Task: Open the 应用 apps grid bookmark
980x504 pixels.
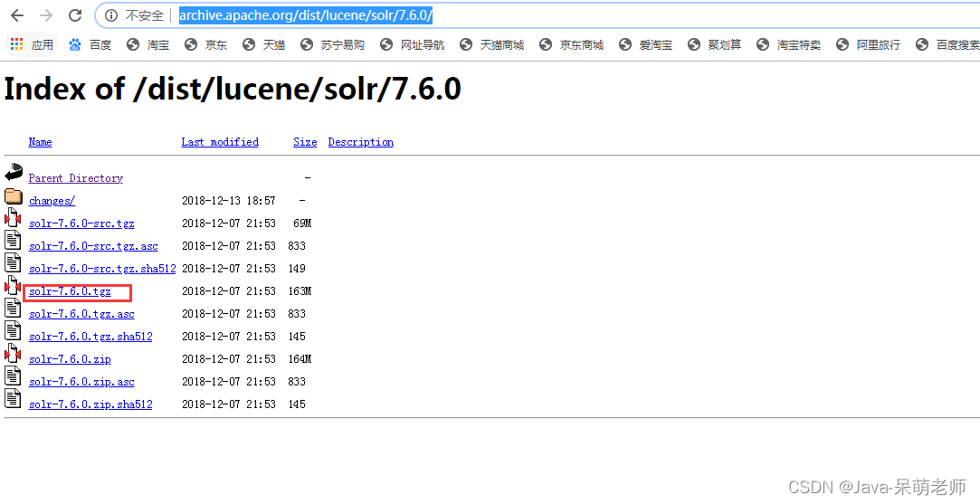Action: click(32, 44)
